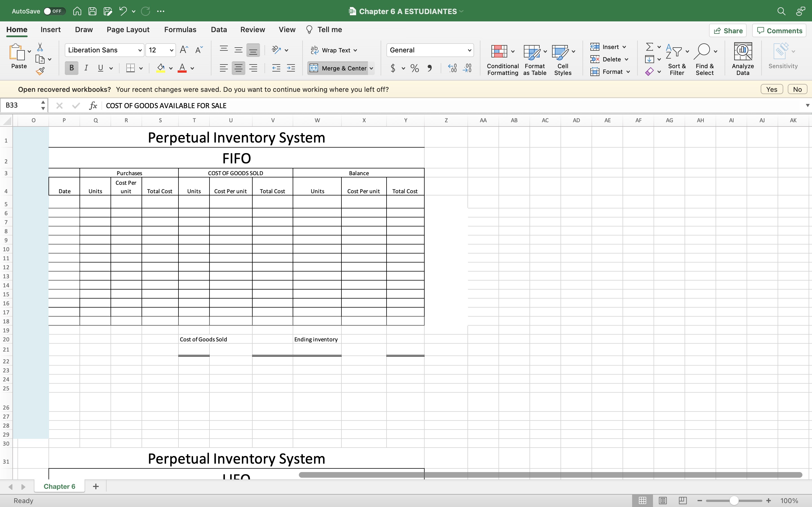Click the Save icon in title bar
This screenshot has height=507, width=812.
point(92,11)
